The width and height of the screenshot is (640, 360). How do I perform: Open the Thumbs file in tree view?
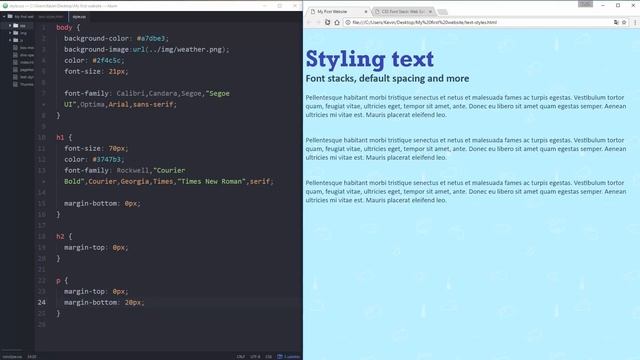pos(24,84)
